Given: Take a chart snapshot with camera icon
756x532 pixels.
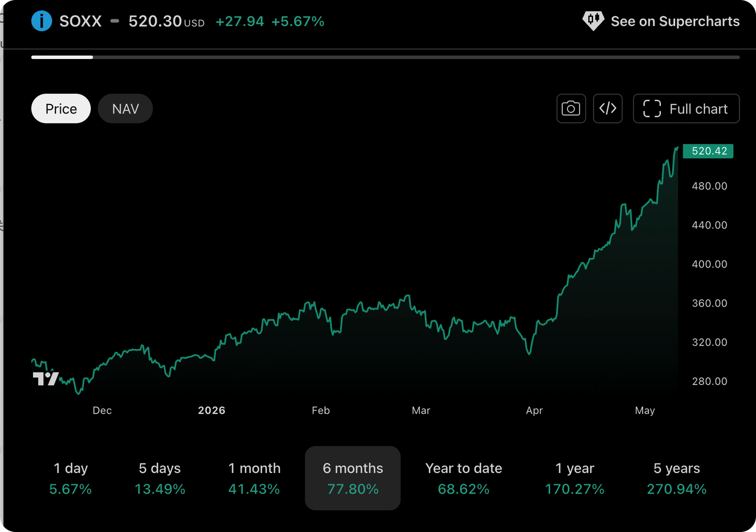Looking at the screenshot, I should pyautogui.click(x=571, y=109).
